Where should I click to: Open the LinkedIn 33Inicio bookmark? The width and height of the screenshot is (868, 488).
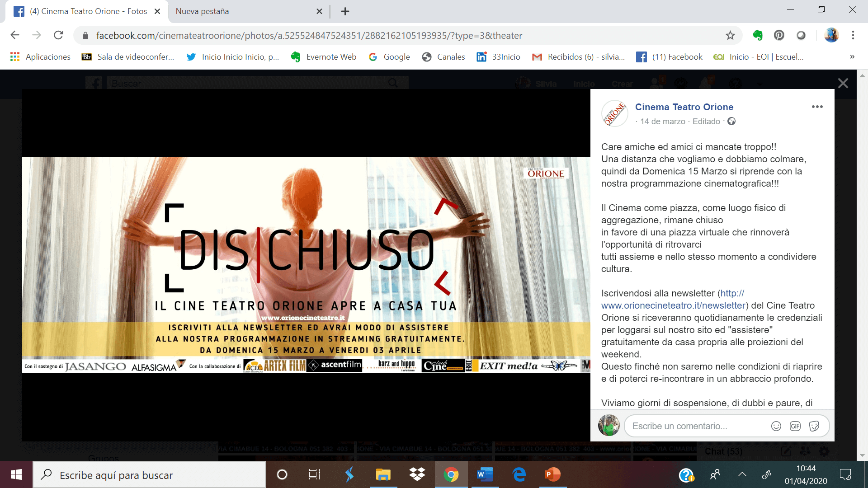499,57
